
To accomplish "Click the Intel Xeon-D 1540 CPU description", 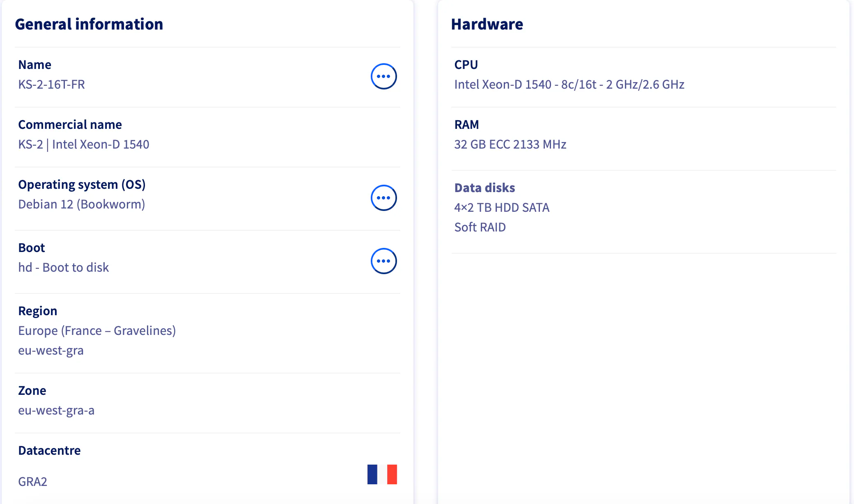I will 569,85.
